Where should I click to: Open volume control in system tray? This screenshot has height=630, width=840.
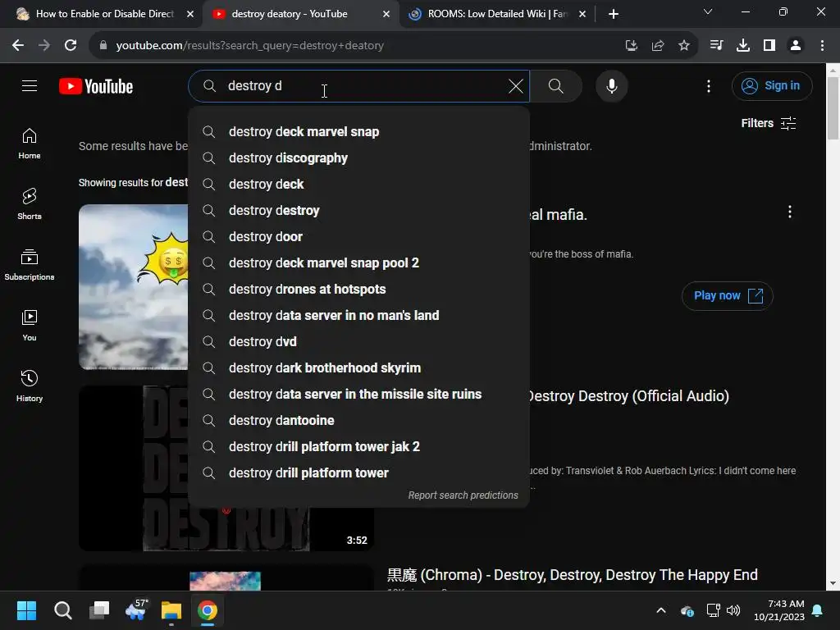coord(733,610)
